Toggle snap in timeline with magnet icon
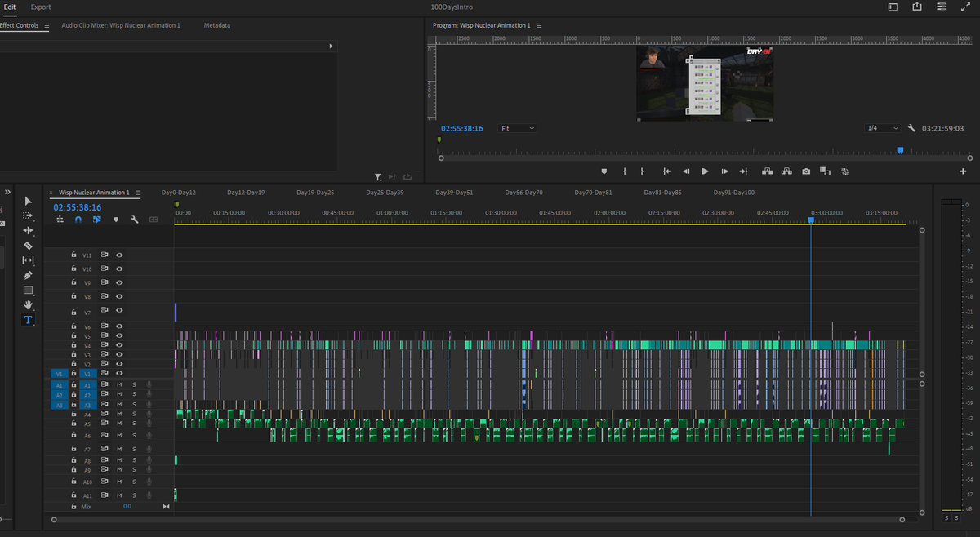980x537 pixels. tap(78, 220)
